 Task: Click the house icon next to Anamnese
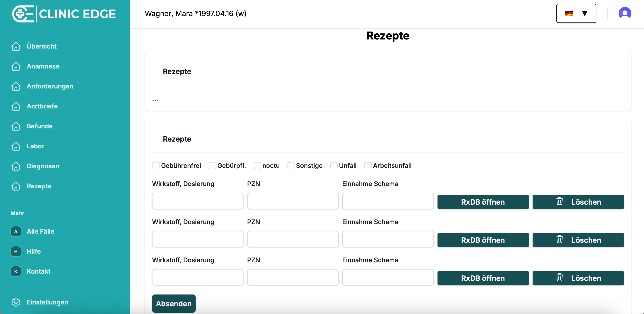(16, 66)
